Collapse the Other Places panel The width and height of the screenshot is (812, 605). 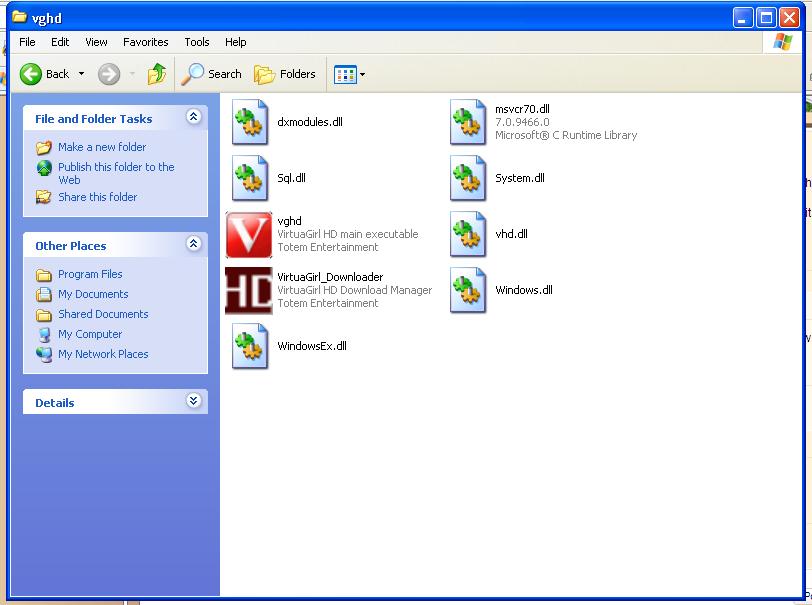[193, 245]
